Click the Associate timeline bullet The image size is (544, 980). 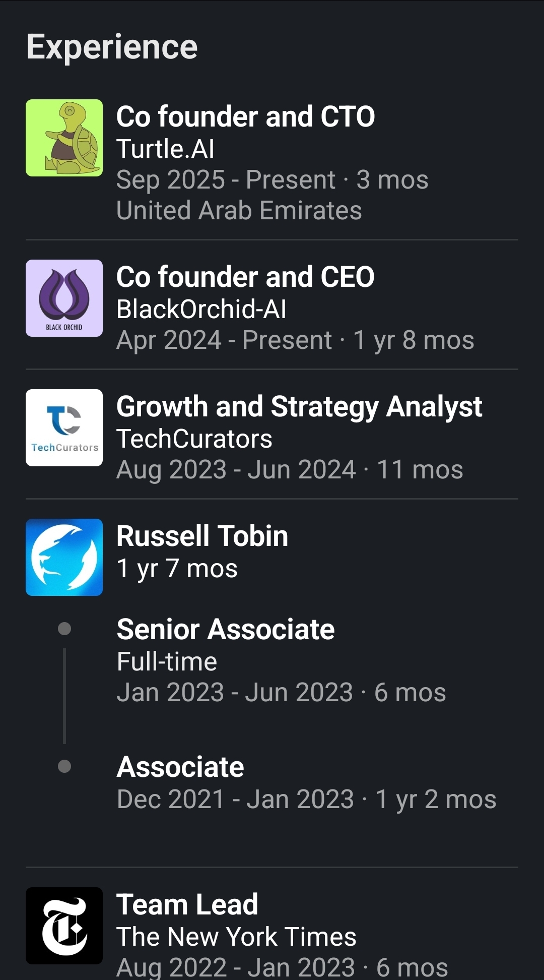(x=64, y=766)
